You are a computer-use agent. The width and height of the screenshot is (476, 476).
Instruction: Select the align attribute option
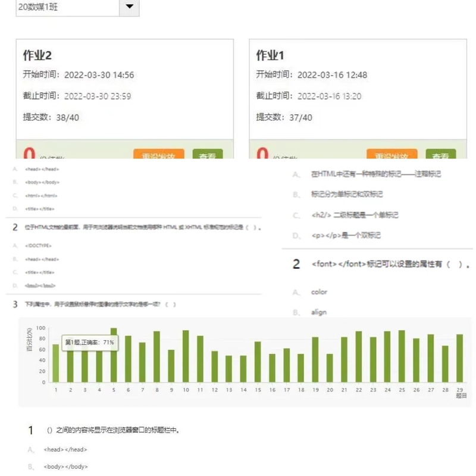pyautogui.click(x=319, y=312)
